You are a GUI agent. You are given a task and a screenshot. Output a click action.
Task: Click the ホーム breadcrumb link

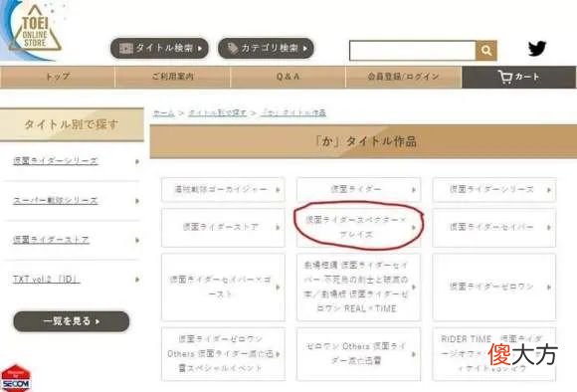164,112
